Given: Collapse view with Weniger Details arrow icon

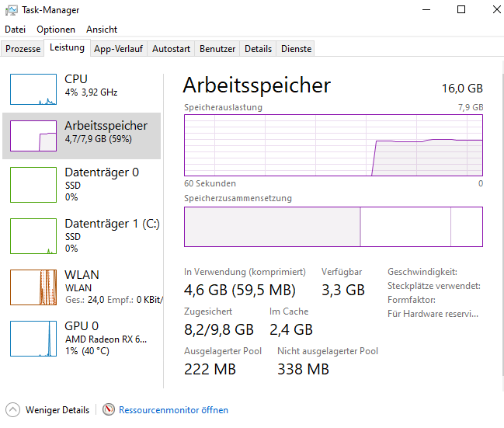Looking at the screenshot, I should point(13,409).
